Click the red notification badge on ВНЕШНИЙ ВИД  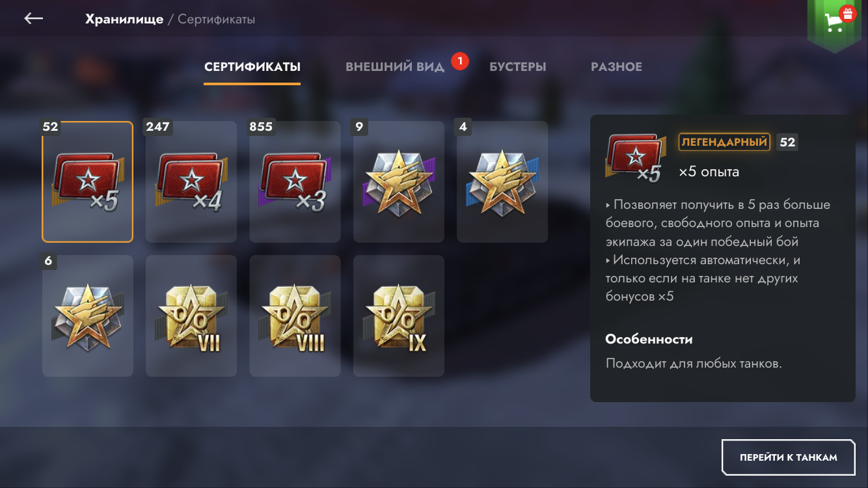tap(460, 61)
